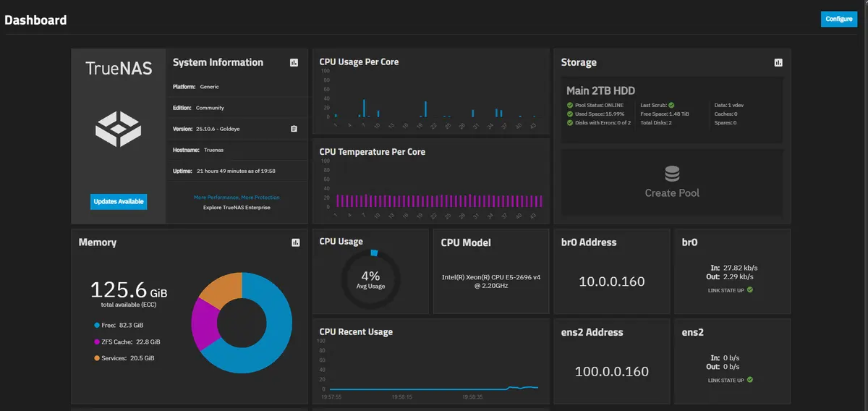Click the Dashboard page title
This screenshot has height=411, width=868.
[x=35, y=20]
